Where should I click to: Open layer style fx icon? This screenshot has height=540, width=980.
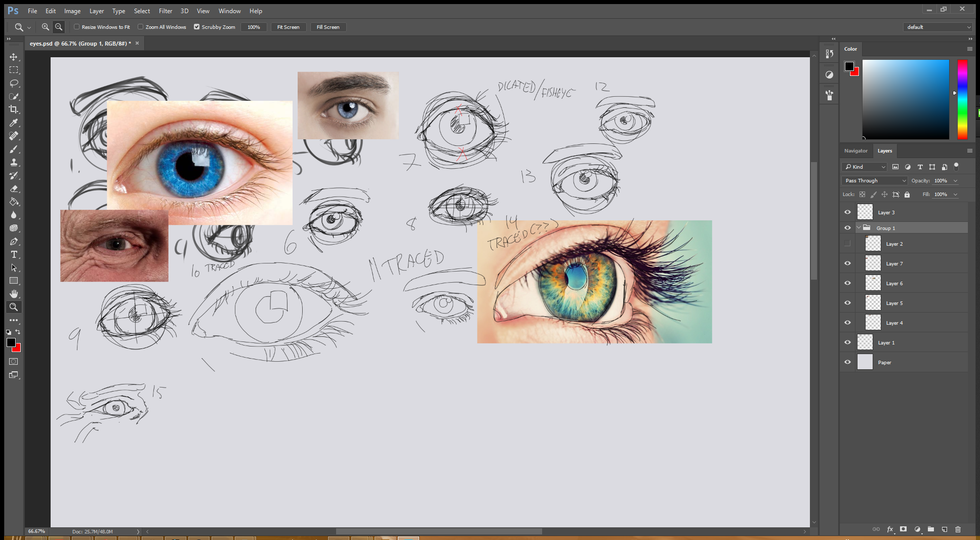890,529
